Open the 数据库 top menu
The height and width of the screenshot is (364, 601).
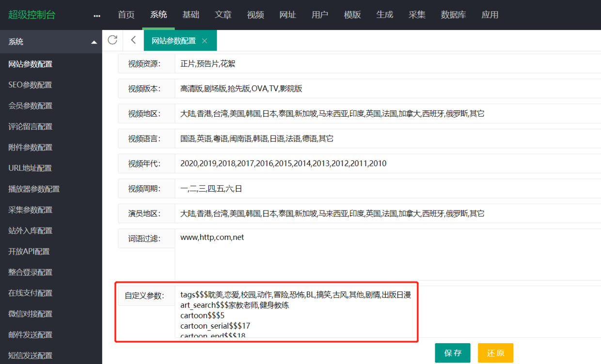click(453, 15)
